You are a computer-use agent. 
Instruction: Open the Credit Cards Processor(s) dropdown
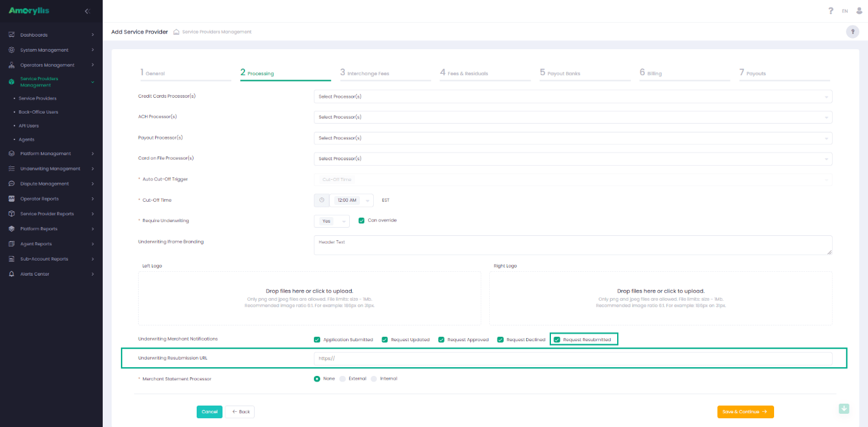tap(572, 97)
